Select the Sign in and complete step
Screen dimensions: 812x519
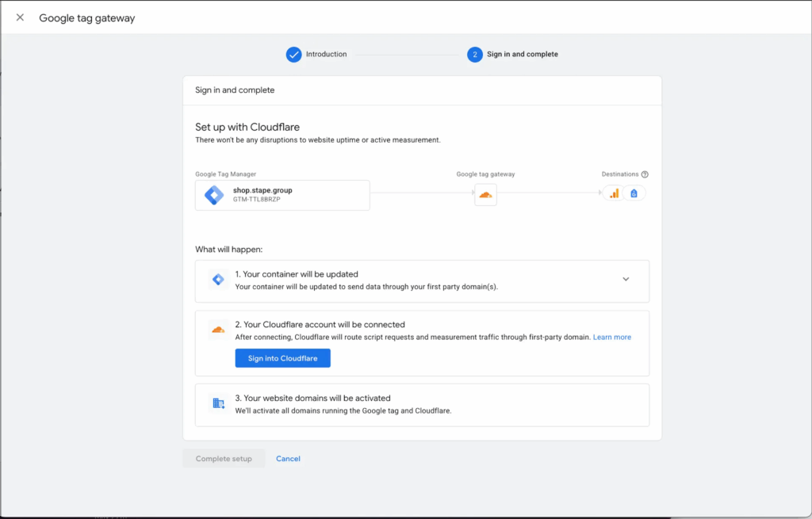point(522,55)
